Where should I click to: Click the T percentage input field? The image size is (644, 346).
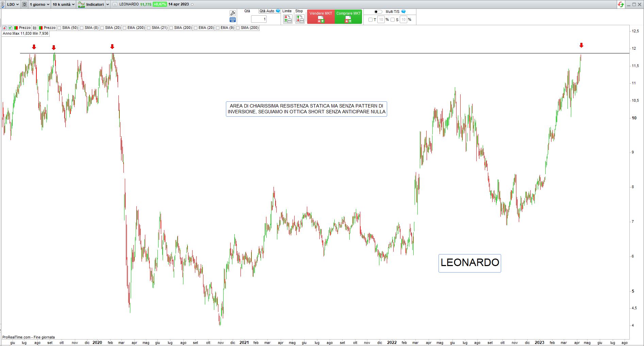[x=381, y=20]
